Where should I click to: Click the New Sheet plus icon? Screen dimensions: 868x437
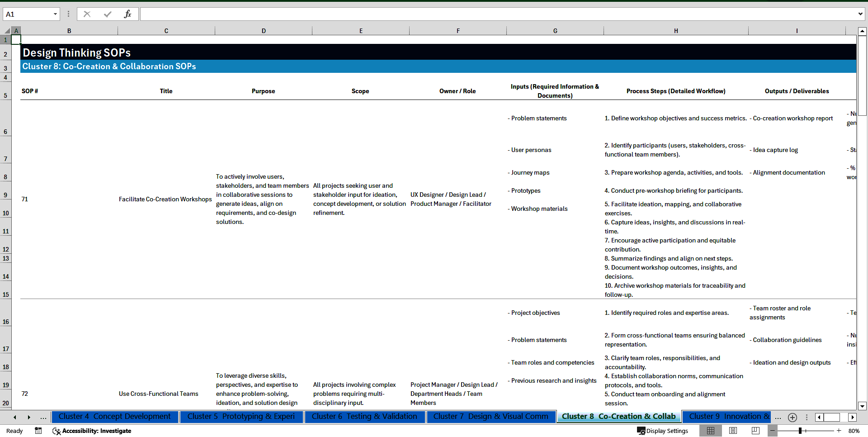(792, 418)
